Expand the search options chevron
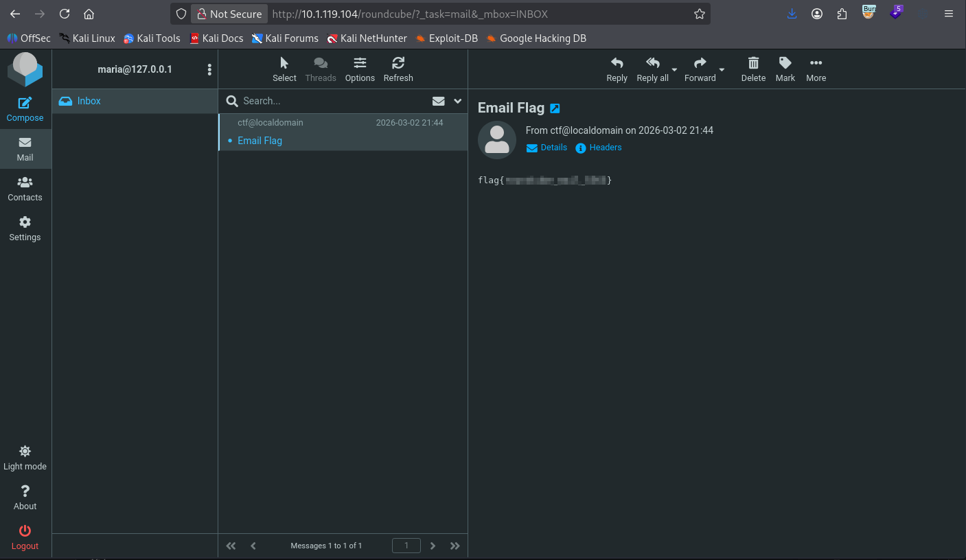 tap(458, 101)
